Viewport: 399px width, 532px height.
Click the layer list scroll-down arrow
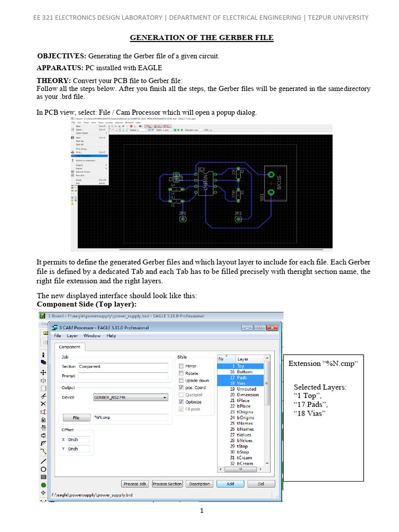268,463
